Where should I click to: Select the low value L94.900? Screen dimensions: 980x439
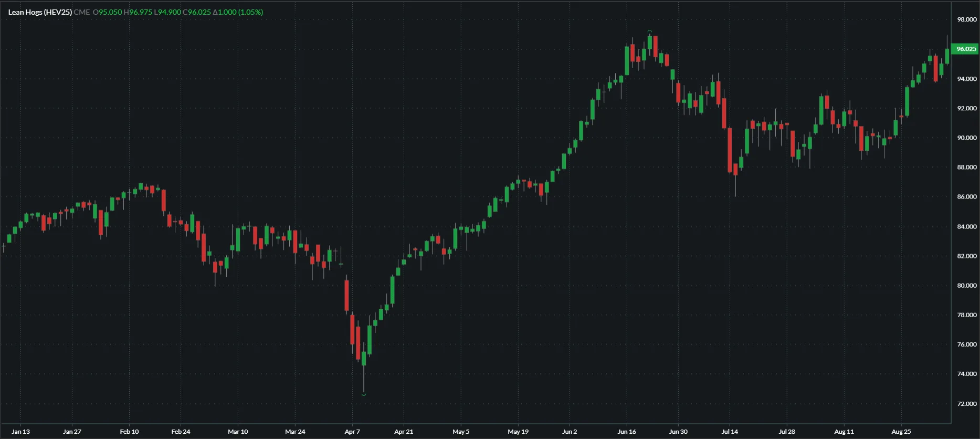tap(167, 12)
